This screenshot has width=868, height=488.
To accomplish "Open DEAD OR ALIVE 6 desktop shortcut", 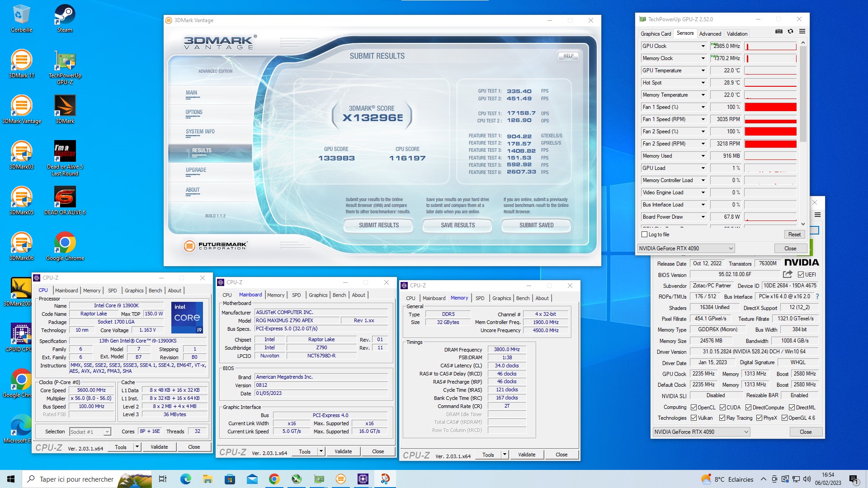I will [65, 201].
